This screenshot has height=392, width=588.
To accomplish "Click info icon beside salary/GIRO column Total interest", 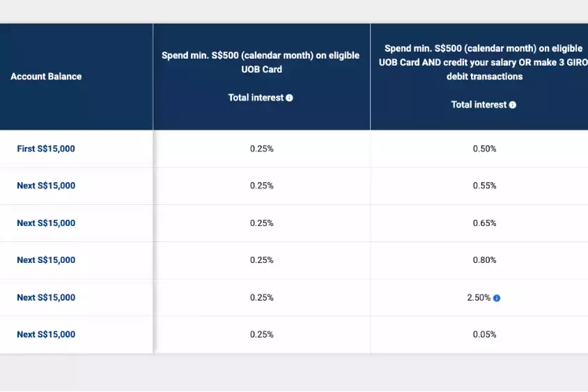I will 513,105.
